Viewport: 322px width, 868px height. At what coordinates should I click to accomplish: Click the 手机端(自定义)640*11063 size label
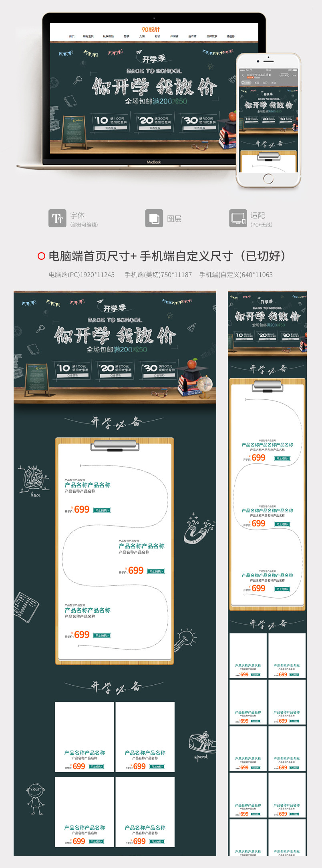(236, 275)
